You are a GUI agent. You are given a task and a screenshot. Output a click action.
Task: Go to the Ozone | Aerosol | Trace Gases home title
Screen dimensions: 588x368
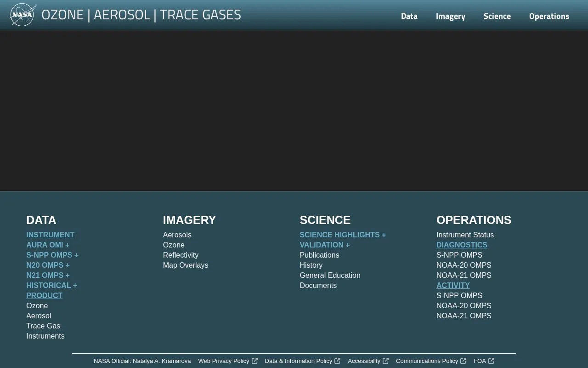click(x=141, y=15)
